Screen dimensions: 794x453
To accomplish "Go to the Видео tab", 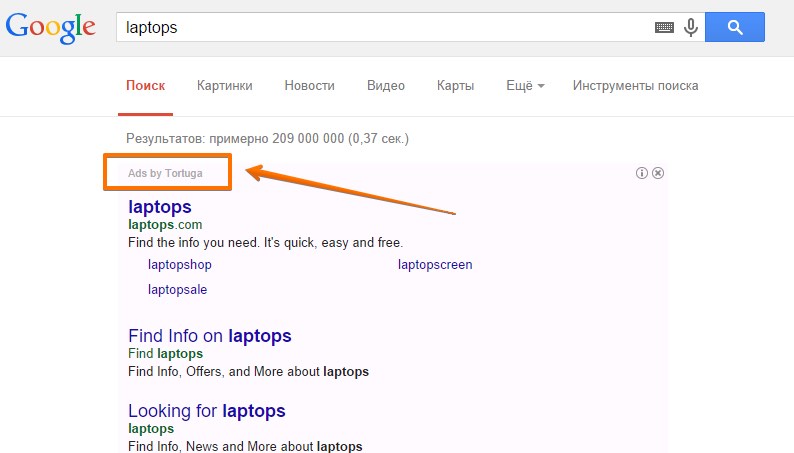I will [x=385, y=86].
